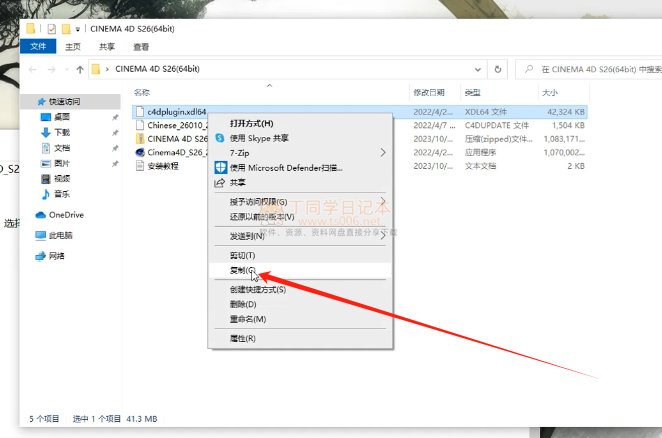
Task: Open recent locations dropdown arrow
Action: click(x=67, y=70)
